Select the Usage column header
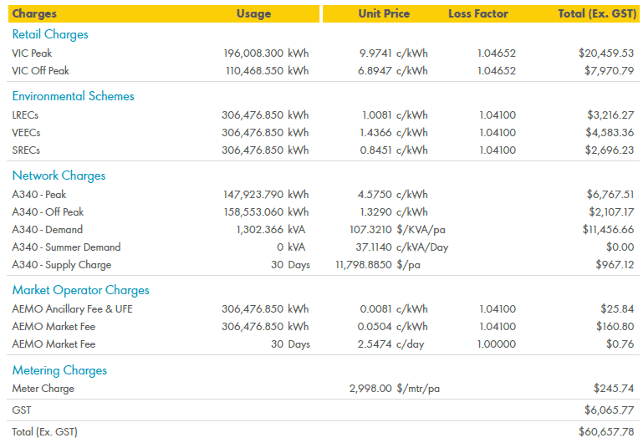Screen dimensions: 644x444 tap(254, 14)
